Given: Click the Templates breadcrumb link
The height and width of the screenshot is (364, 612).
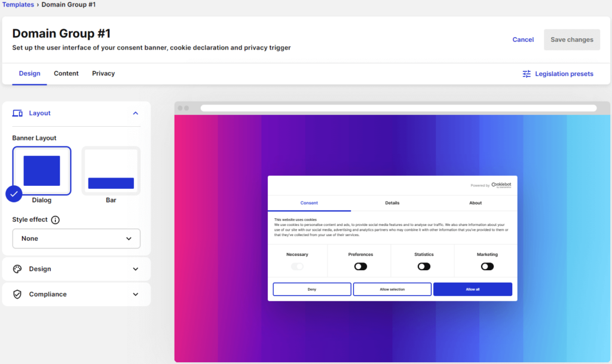Looking at the screenshot, I should [18, 5].
